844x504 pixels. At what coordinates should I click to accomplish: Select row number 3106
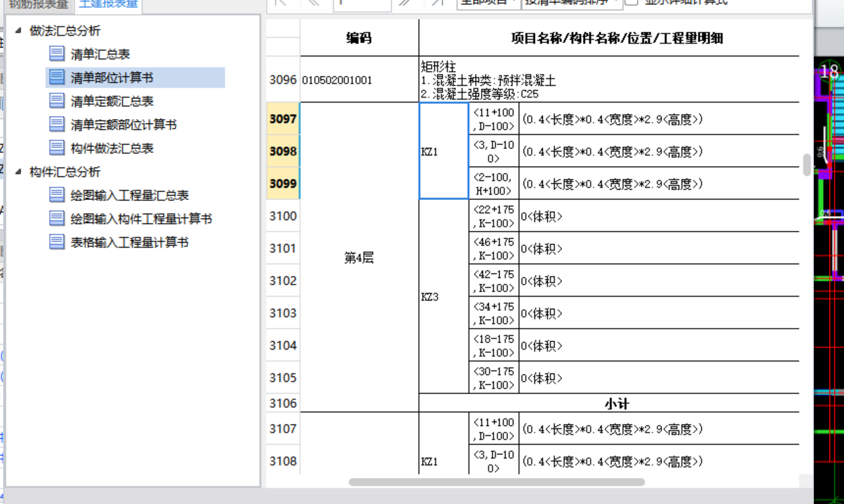tap(283, 403)
